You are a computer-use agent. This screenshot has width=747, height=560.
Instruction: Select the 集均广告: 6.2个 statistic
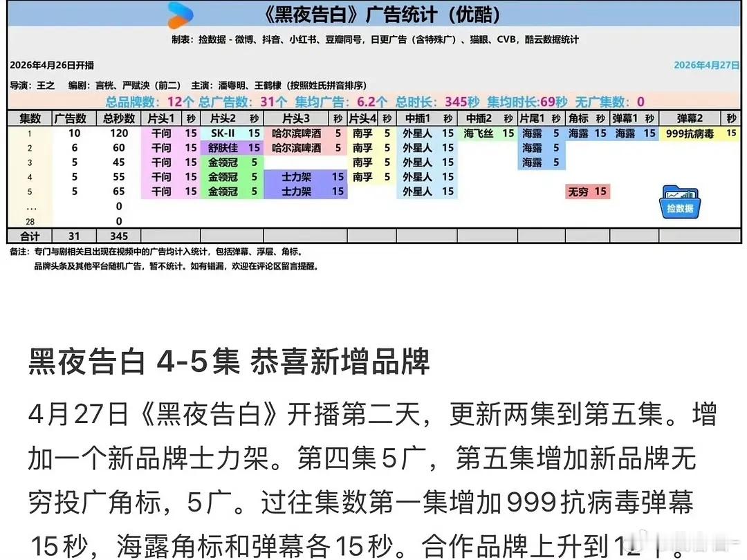(340, 102)
